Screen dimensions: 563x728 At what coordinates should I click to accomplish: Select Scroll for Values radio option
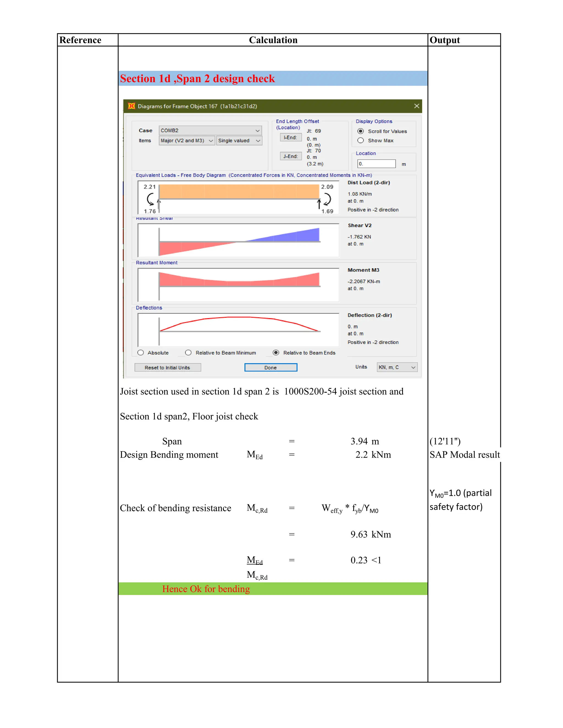click(x=361, y=131)
